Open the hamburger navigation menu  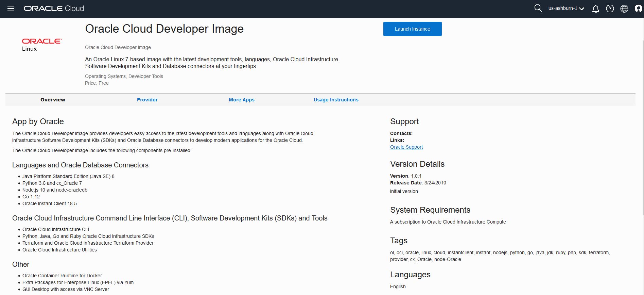[11, 9]
